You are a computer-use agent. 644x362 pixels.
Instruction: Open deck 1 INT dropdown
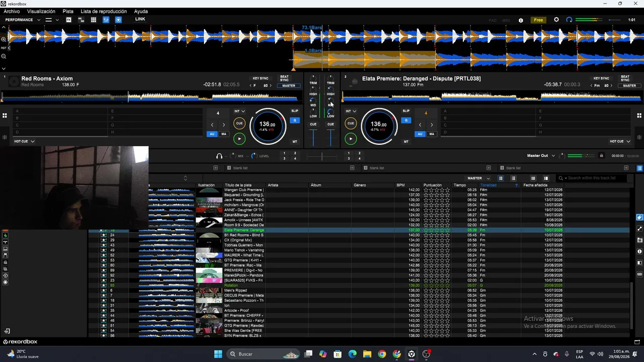tap(239, 111)
